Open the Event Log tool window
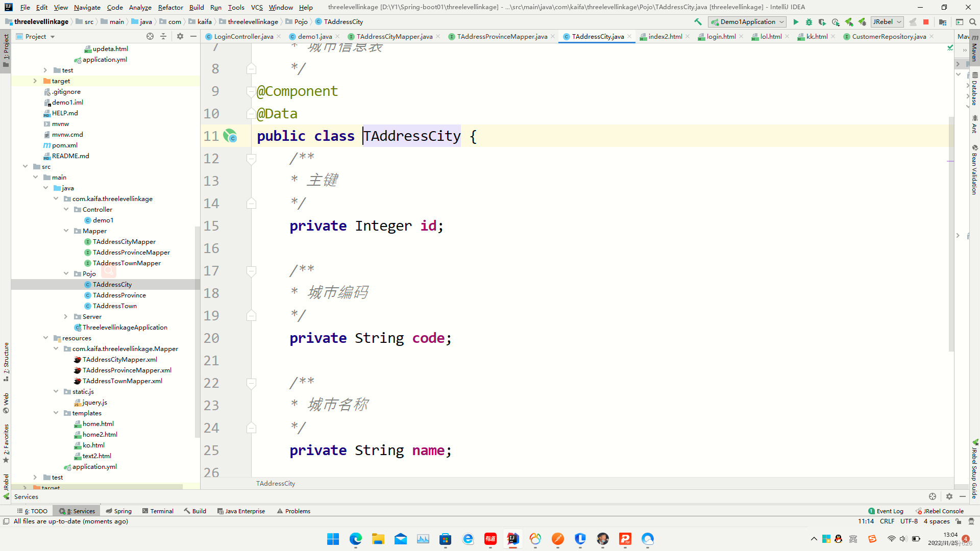Image resolution: width=980 pixels, height=551 pixels. 886,511
